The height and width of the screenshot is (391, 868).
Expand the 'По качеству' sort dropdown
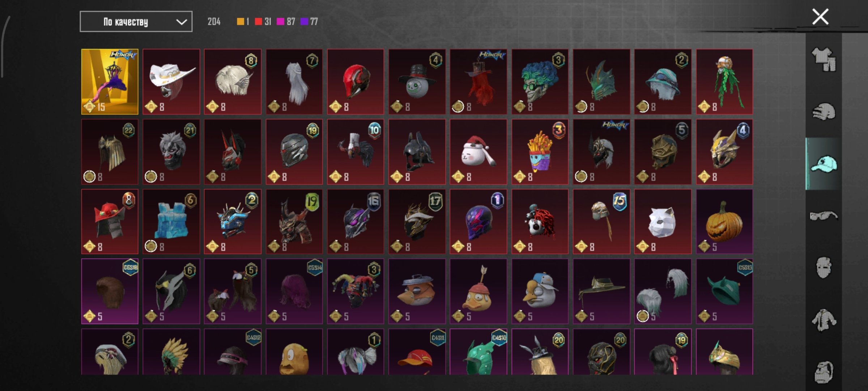(x=136, y=22)
